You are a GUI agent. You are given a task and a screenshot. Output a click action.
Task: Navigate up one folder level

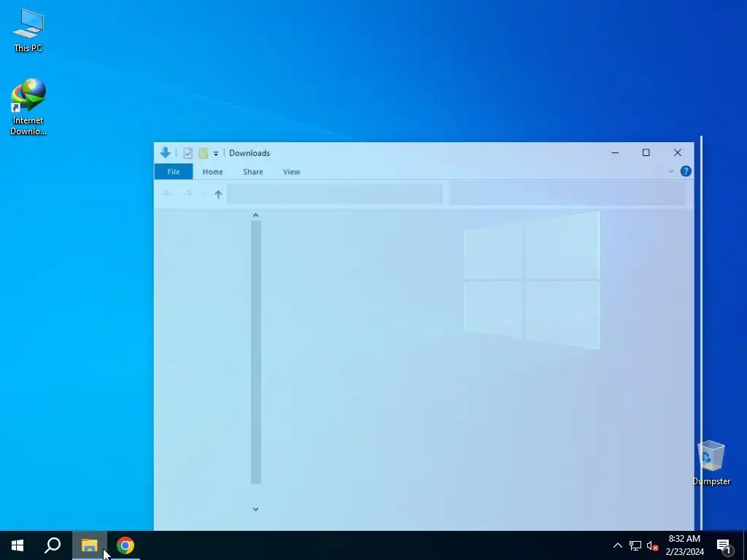(218, 194)
